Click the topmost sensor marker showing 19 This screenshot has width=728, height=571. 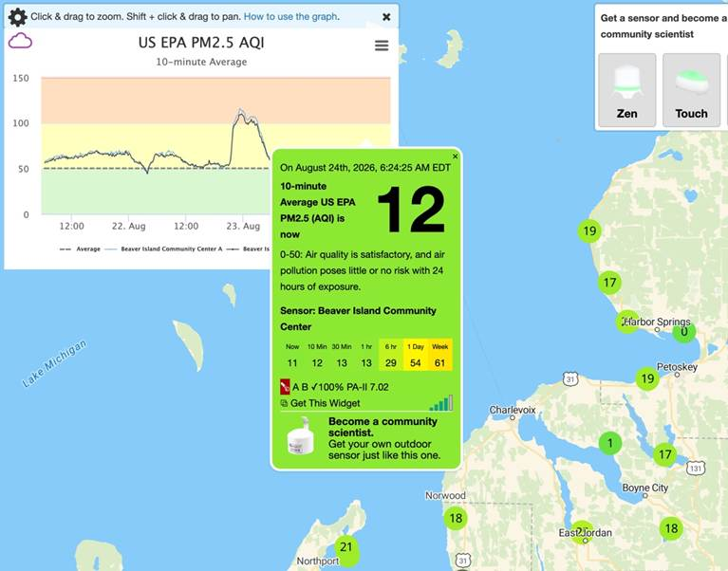click(589, 231)
